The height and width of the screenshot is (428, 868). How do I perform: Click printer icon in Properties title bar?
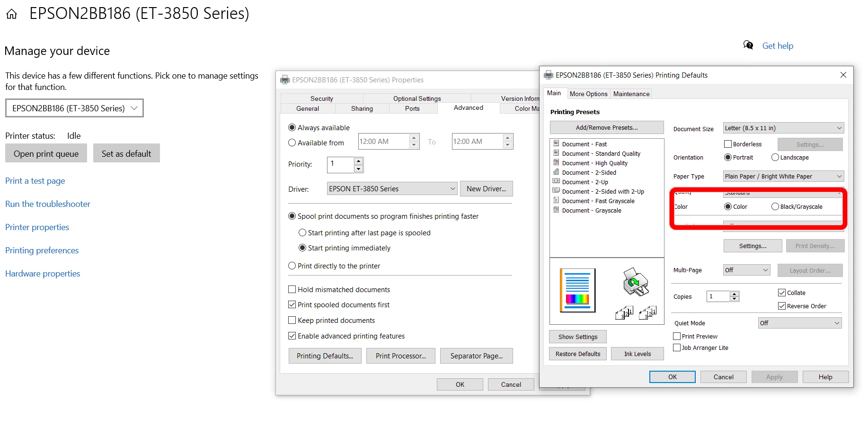coord(285,80)
